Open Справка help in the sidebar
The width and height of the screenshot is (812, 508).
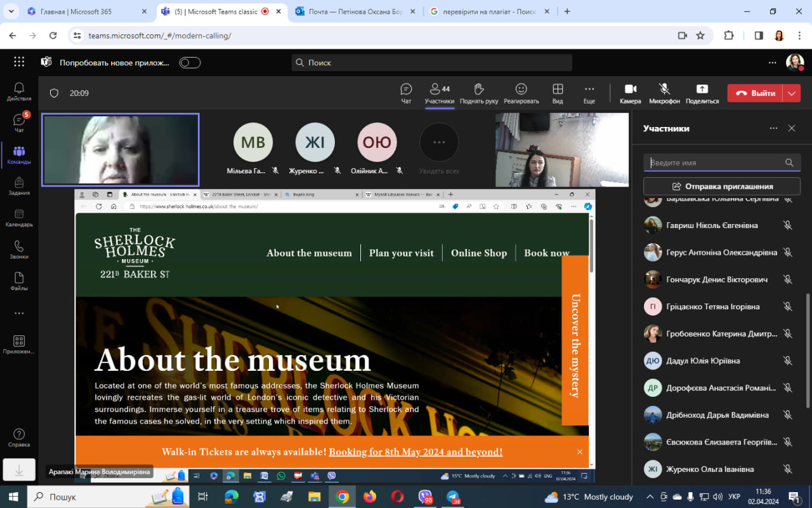coord(19,438)
